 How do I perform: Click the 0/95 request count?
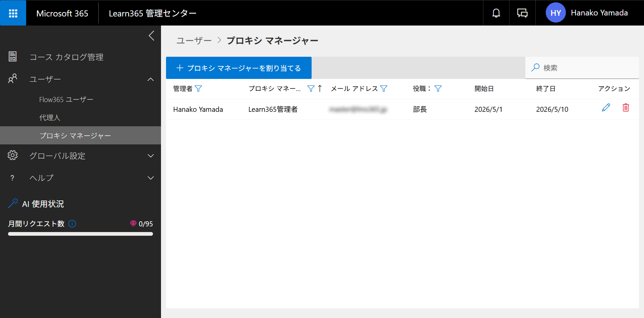click(x=146, y=224)
